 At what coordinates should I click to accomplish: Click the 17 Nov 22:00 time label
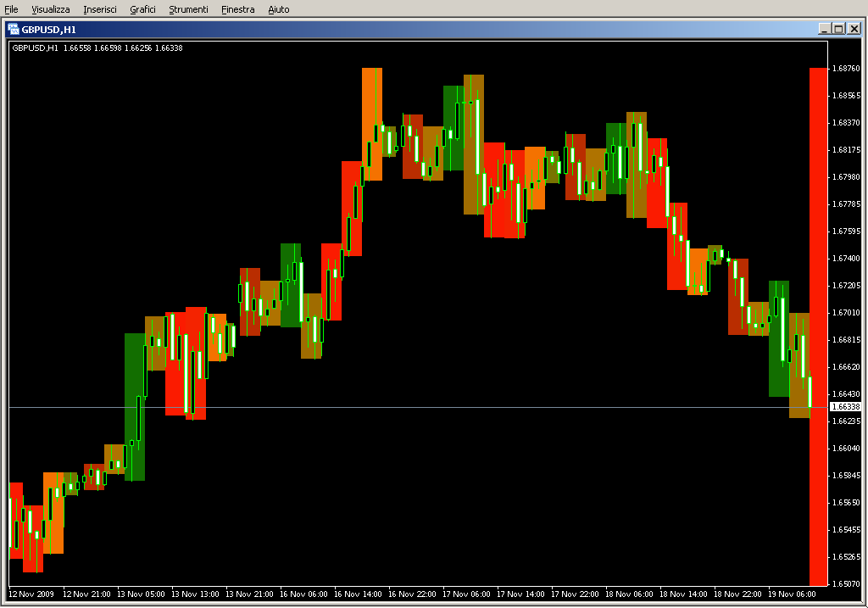coord(575,594)
